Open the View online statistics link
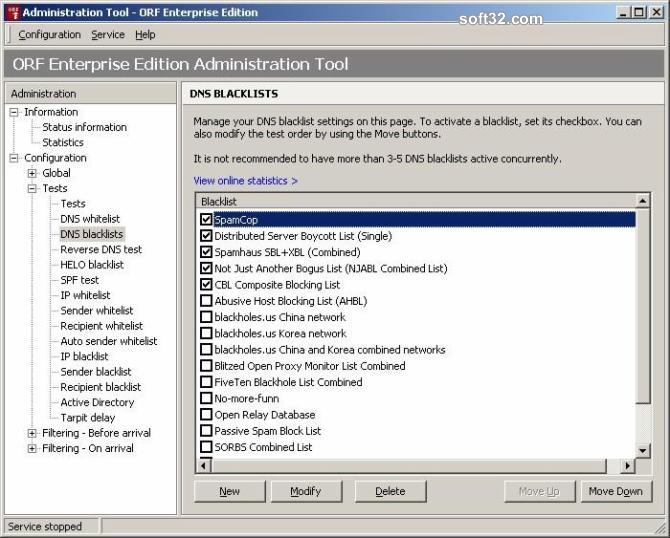 [245, 181]
